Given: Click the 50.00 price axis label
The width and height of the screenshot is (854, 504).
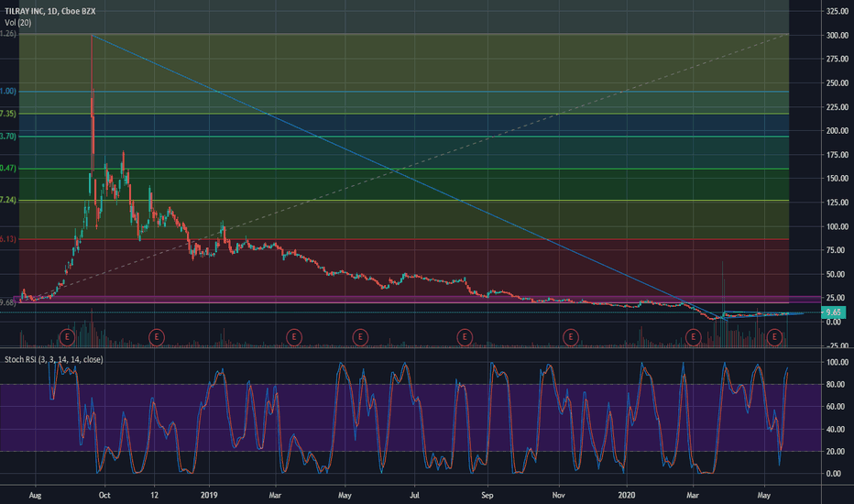Looking at the screenshot, I should coord(838,274).
